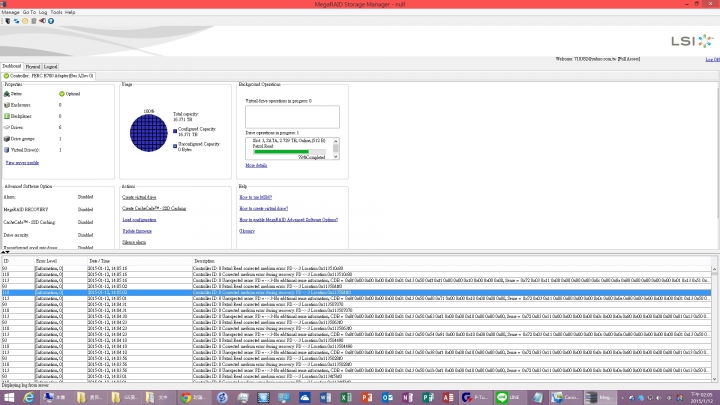Open Outlook from the taskbar

click(387, 397)
